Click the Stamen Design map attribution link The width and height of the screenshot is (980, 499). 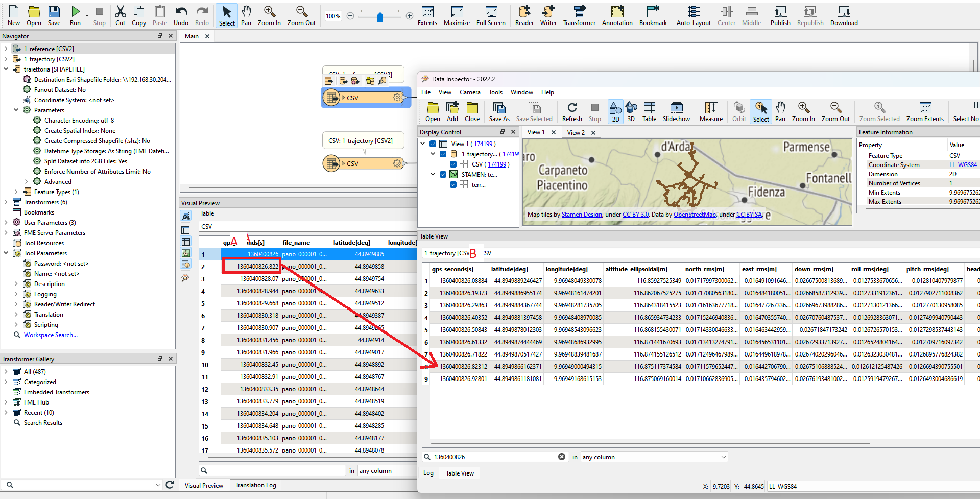tap(582, 215)
